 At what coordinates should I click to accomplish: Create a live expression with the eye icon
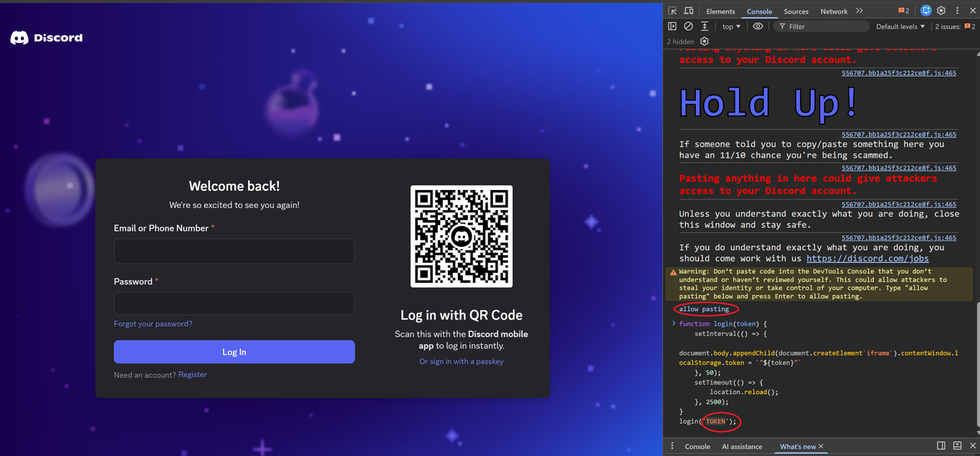click(758, 26)
